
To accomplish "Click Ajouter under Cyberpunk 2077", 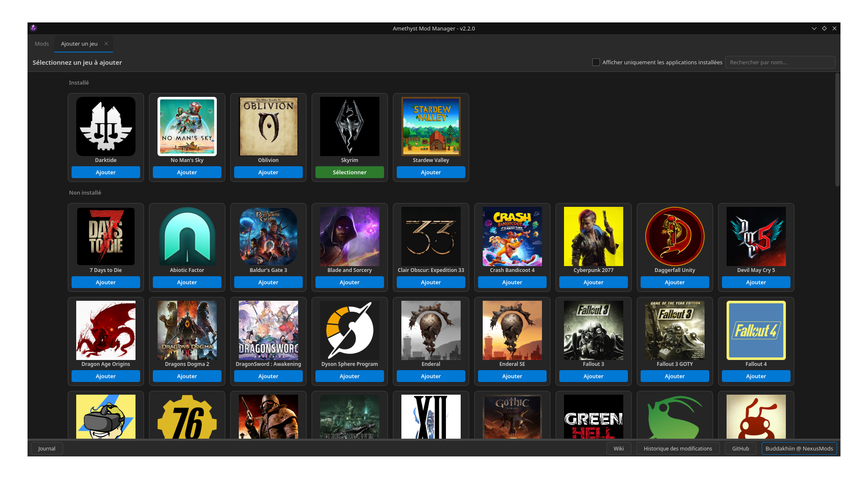I will pos(594,282).
